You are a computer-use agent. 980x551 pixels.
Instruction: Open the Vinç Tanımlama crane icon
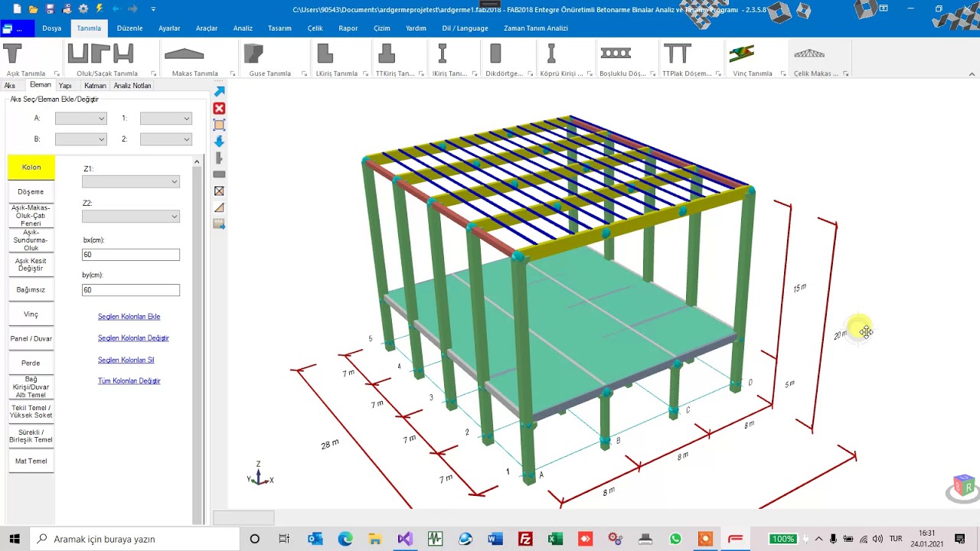(x=741, y=54)
